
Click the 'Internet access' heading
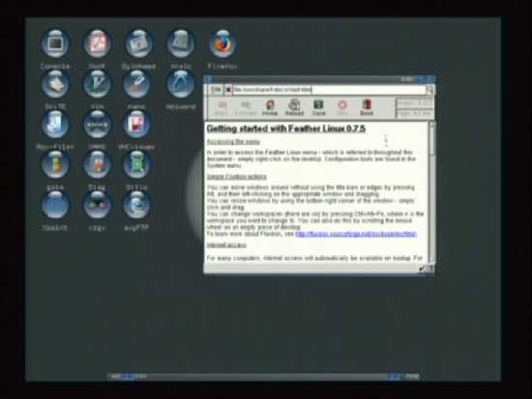pyautogui.click(x=226, y=245)
